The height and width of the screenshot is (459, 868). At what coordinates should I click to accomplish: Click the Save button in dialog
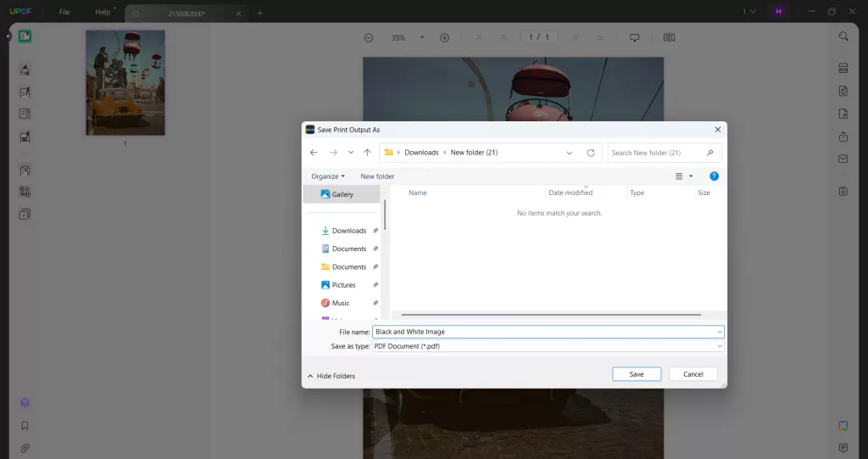pyautogui.click(x=636, y=374)
